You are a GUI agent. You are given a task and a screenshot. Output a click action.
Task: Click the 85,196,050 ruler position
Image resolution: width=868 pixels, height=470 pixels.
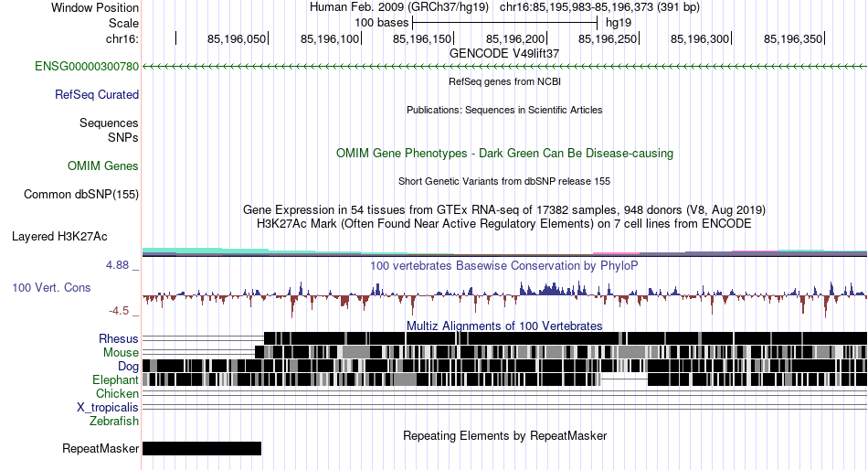coord(237,38)
